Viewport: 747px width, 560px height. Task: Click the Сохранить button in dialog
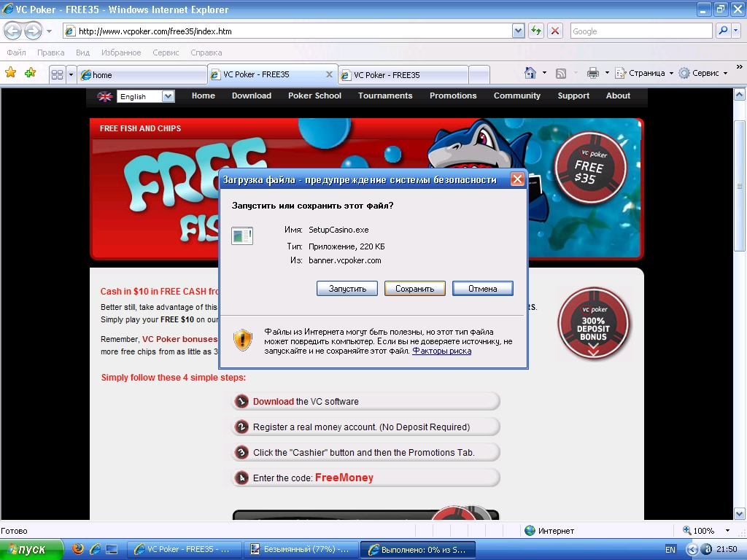pos(414,289)
